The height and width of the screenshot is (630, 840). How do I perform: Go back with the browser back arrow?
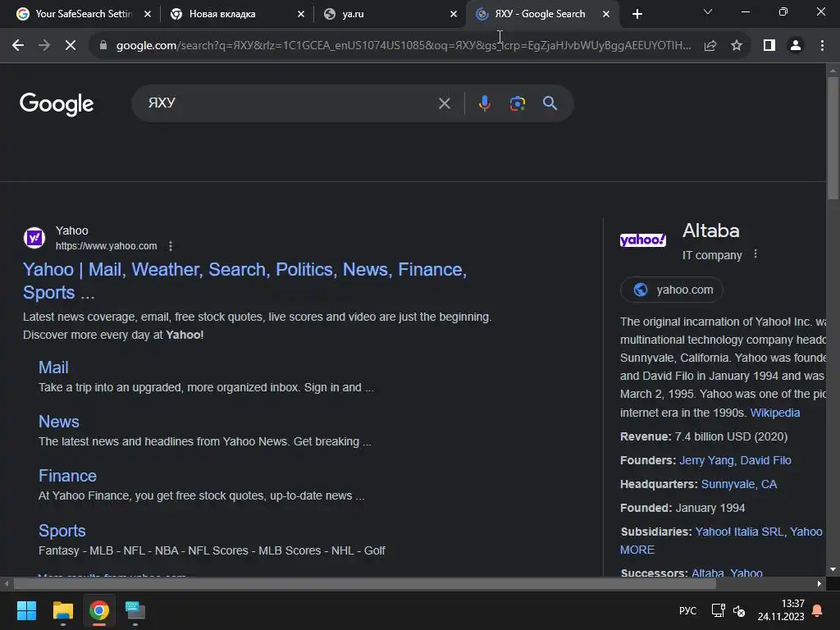tap(18, 46)
